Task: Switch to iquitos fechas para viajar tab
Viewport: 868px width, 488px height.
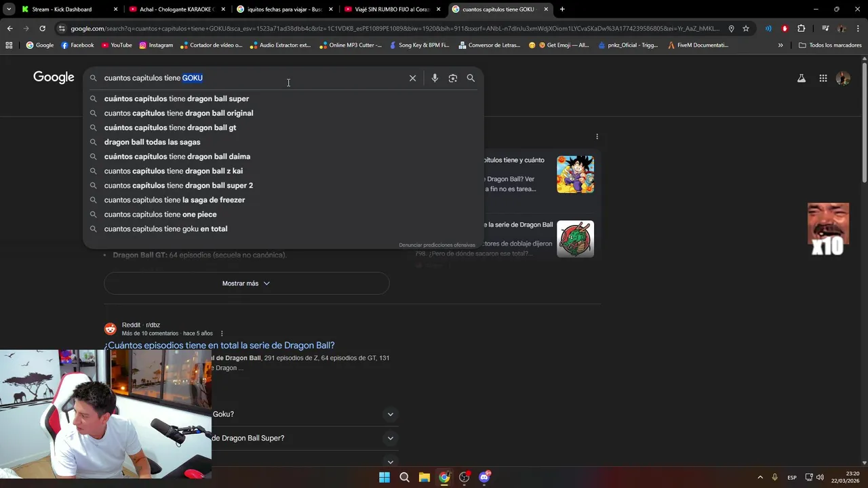Action: (285, 9)
